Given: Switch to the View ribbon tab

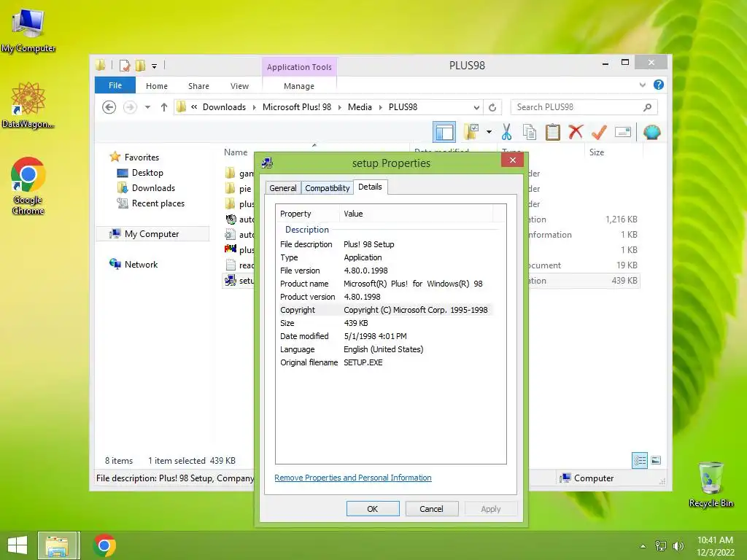Looking at the screenshot, I should click(x=239, y=86).
